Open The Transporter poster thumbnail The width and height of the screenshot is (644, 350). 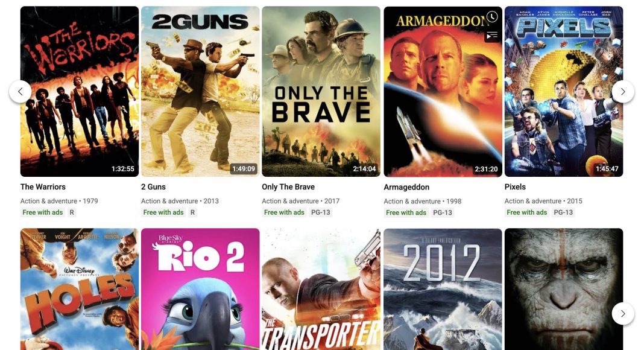coord(321,289)
